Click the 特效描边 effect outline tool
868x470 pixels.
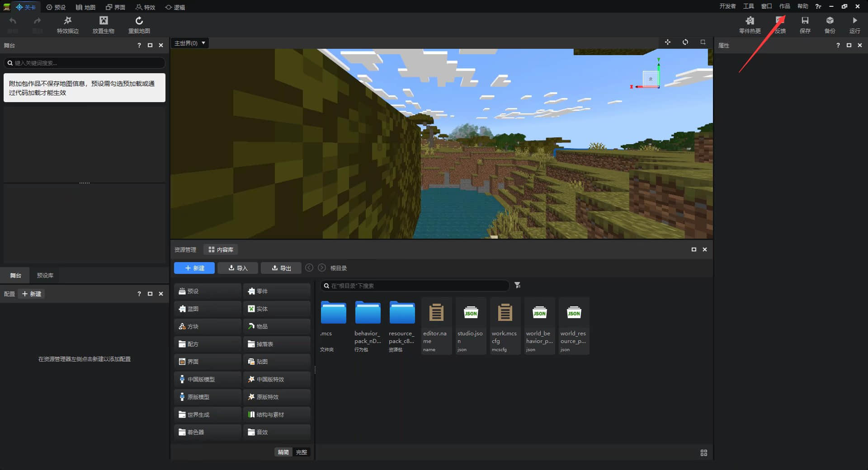pos(67,25)
